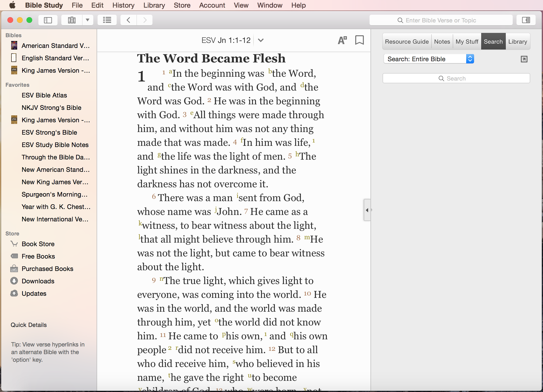Screen dimensions: 543x392
Task: Click the parallel Bible columns icon
Action: (72, 20)
